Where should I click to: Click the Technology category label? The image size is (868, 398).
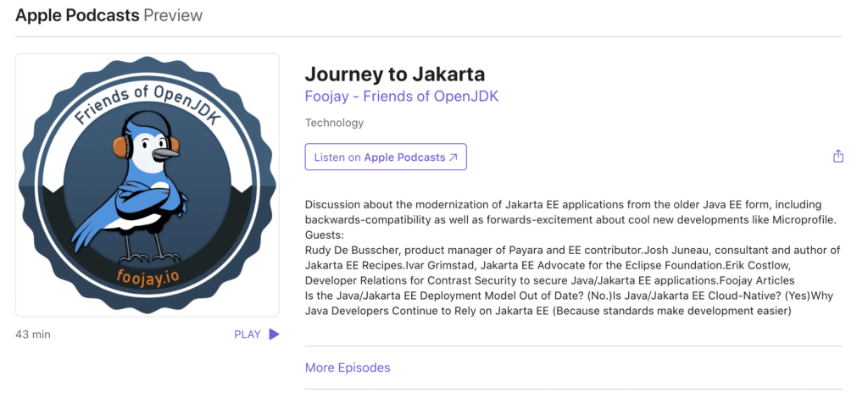click(x=334, y=123)
